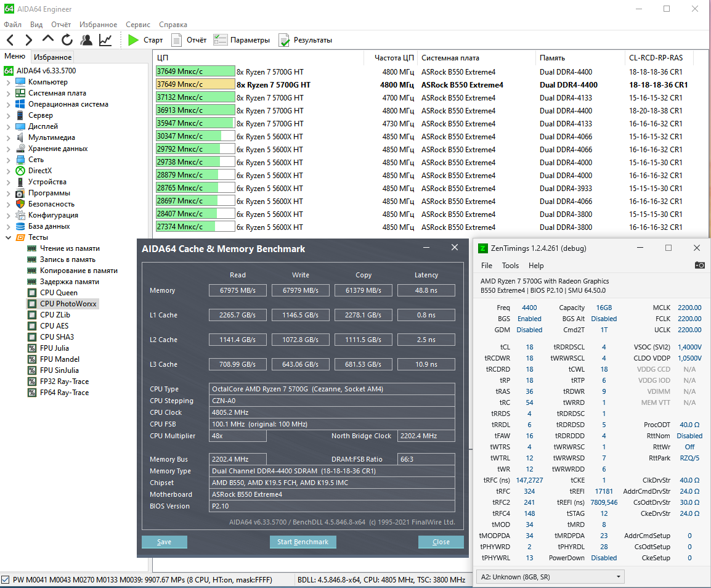The image size is (711, 588).
Task: Toggle the status bar checkbox next to PW
Action: [6, 579]
